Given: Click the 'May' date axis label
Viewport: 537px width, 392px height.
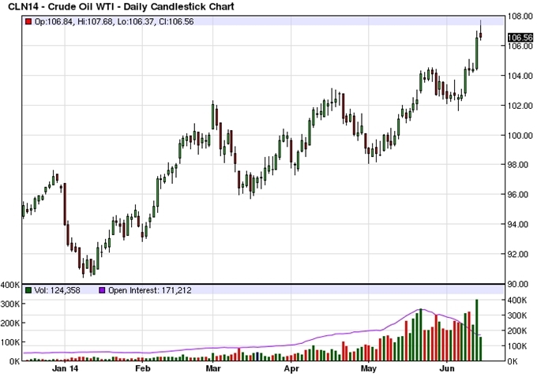Looking at the screenshot, I should [369, 368].
